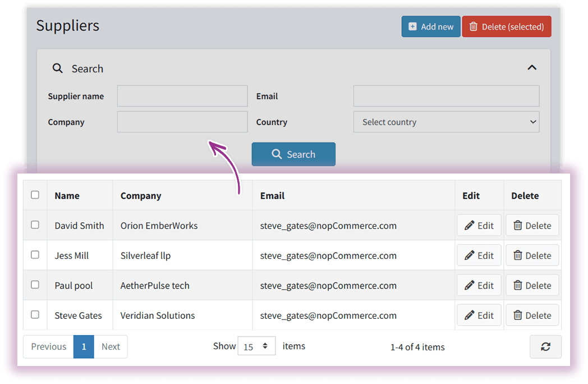This screenshot has width=588, height=384.
Task: Click the refresh icon at the bottom right
Action: (x=545, y=346)
